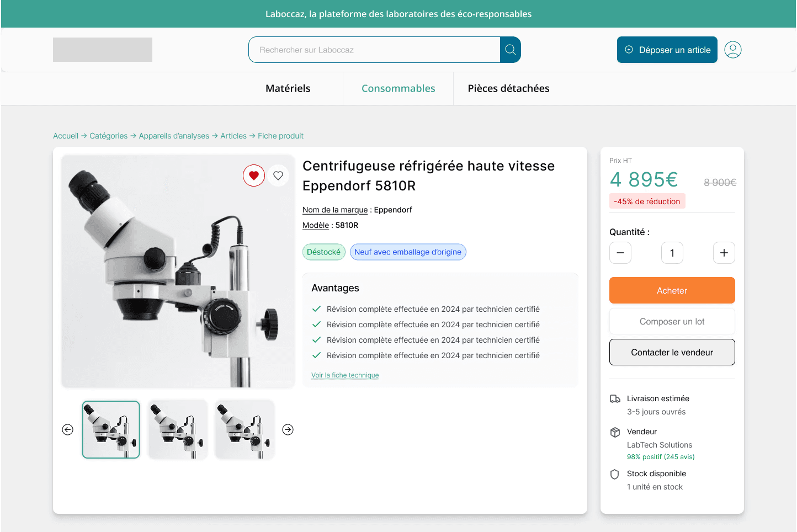Click Nom de la marque label
Image resolution: width=797 pixels, height=532 pixels.
(x=335, y=210)
